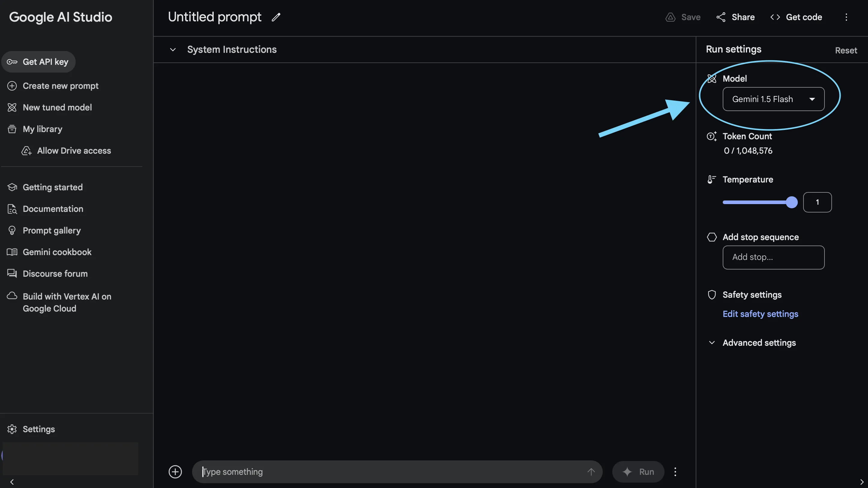Viewport: 868px width, 488px height.
Task: Toggle the Settings menu item
Action: (x=39, y=428)
